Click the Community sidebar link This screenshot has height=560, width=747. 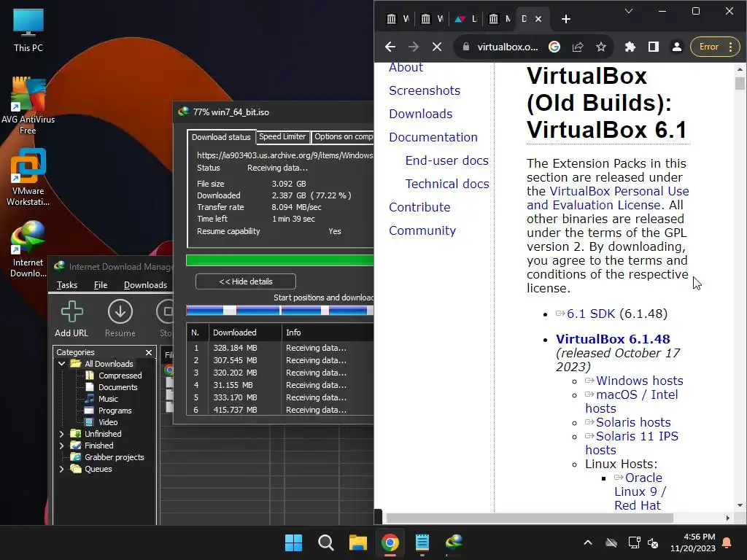pyautogui.click(x=422, y=230)
